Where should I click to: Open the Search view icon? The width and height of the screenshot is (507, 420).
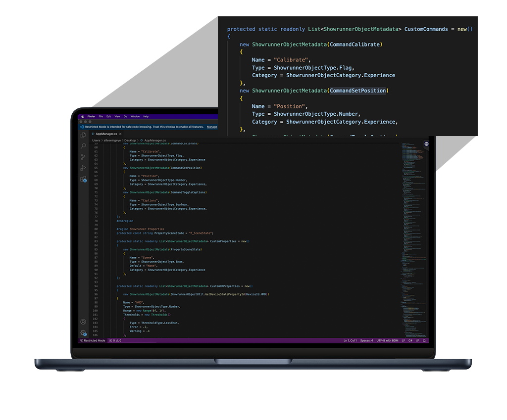click(x=83, y=146)
